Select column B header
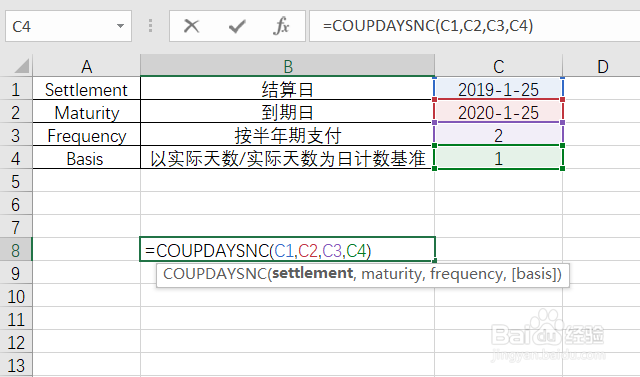Image resolution: width=640 pixels, height=377 pixels. coord(287,66)
